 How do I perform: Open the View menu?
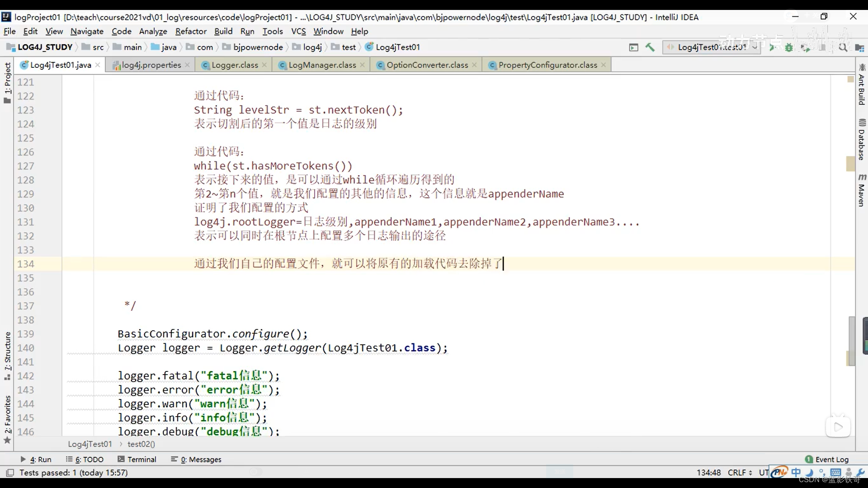click(54, 31)
